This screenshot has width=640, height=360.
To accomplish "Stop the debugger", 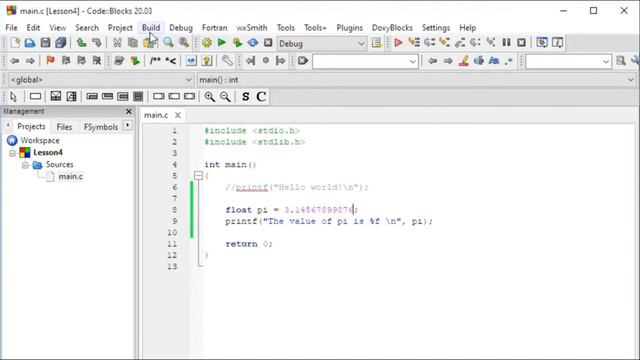I will [x=521, y=43].
